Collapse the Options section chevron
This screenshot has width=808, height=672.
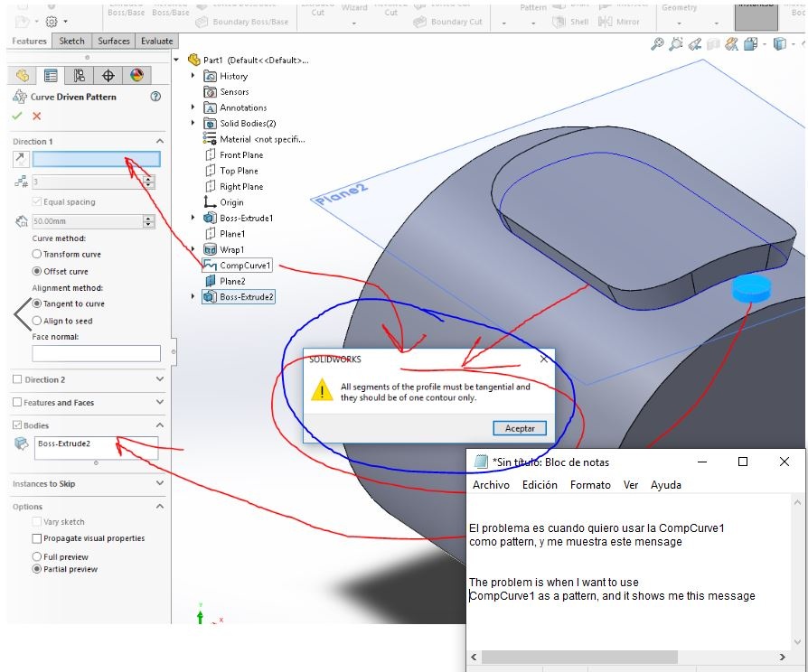click(x=160, y=506)
